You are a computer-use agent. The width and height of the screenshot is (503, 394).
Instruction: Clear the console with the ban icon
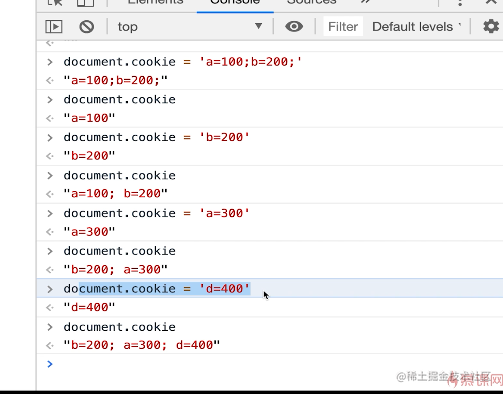coord(87,27)
